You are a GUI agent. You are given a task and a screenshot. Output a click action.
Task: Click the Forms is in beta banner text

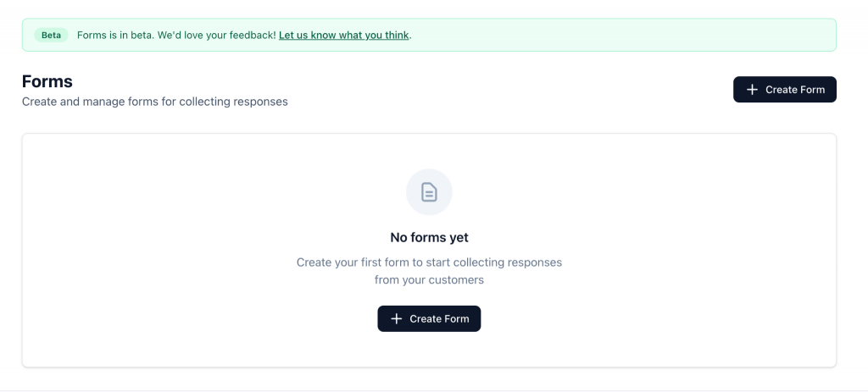[116, 35]
